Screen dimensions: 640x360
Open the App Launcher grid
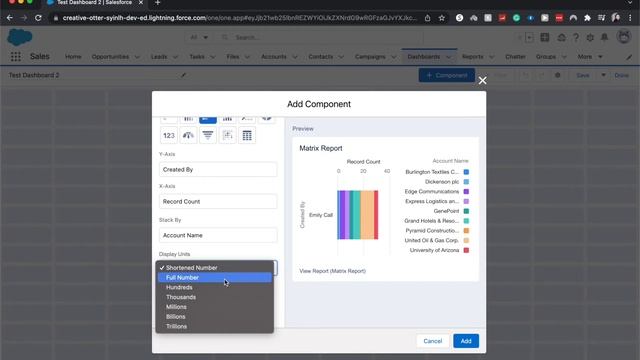[16, 57]
